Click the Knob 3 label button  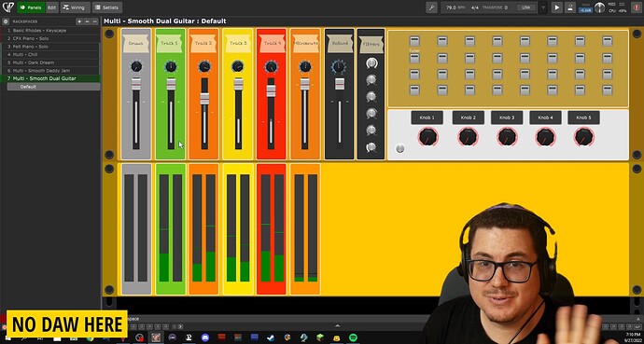[507, 117]
